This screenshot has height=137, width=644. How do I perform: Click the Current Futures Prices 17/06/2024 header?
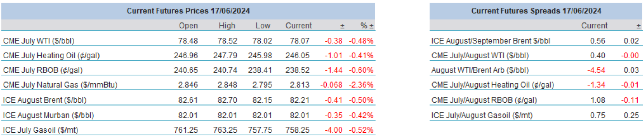point(188,11)
